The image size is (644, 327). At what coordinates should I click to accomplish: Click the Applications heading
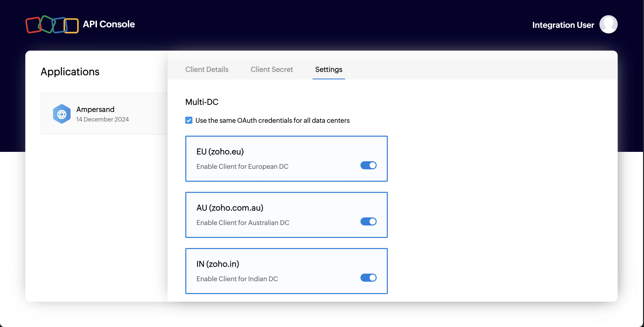pyautogui.click(x=70, y=72)
